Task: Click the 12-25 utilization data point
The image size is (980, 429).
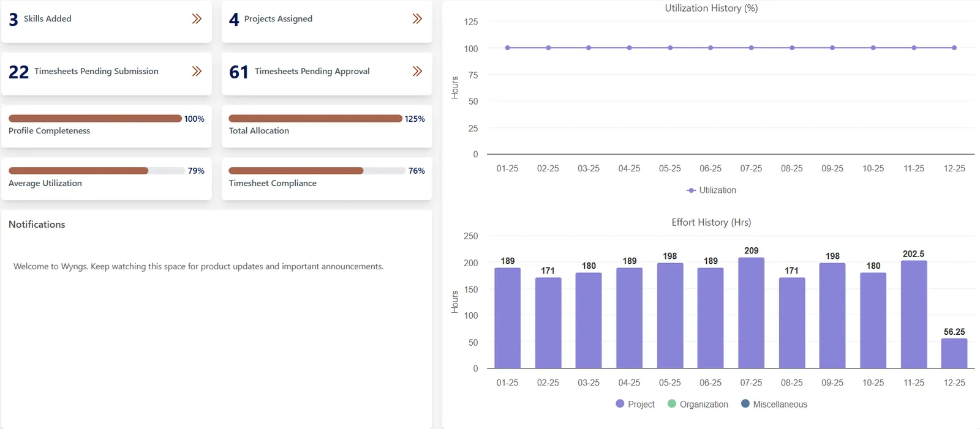Action: pyautogui.click(x=954, y=48)
